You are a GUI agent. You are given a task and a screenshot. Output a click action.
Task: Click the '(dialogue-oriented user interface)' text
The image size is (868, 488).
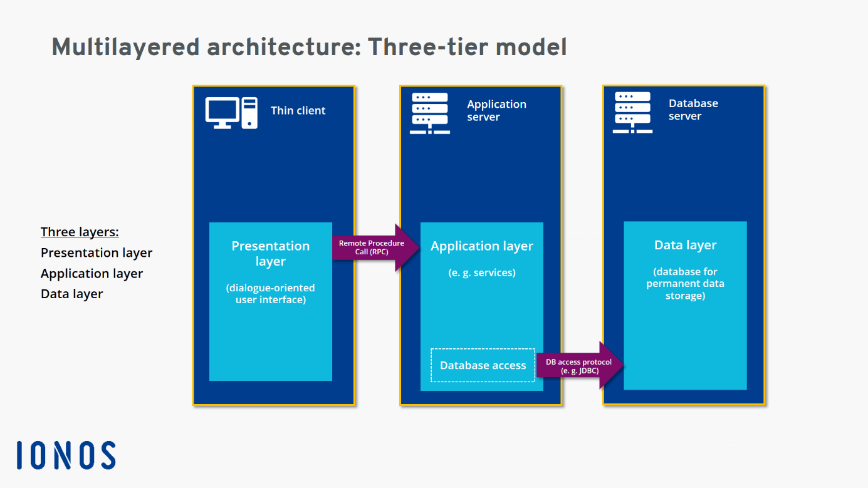(271, 294)
